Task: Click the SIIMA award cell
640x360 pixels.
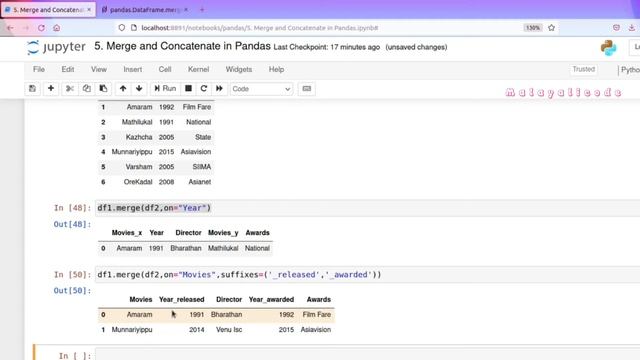Action: [x=202, y=167]
